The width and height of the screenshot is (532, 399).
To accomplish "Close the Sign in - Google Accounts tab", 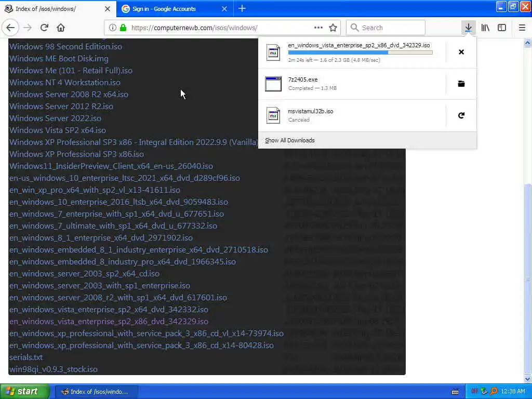I will 224,9.
